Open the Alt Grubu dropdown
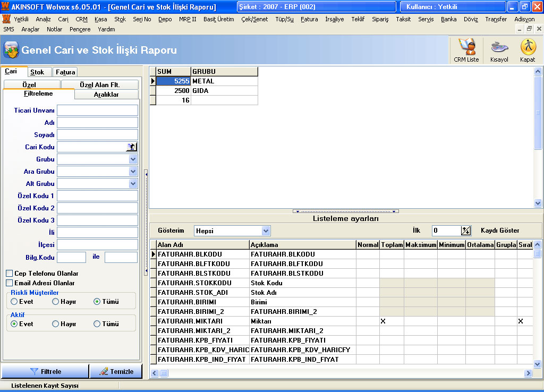544x392 pixels. tap(133, 183)
